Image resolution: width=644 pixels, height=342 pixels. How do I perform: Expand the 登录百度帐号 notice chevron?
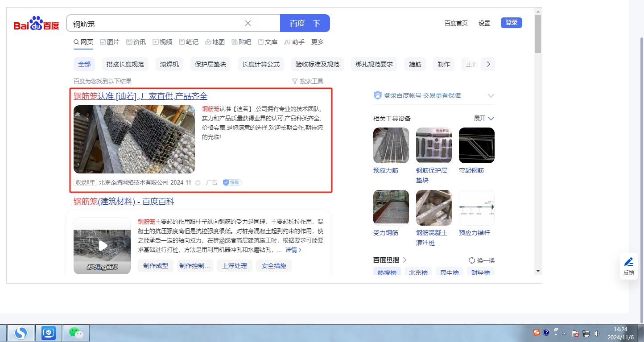tap(491, 95)
